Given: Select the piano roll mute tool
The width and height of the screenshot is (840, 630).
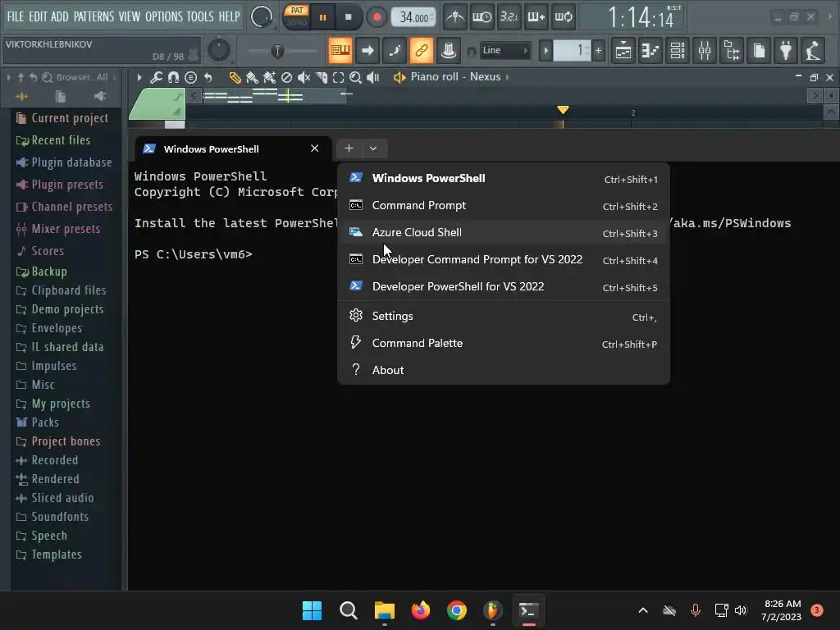Looking at the screenshot, I should coord(304,78).
